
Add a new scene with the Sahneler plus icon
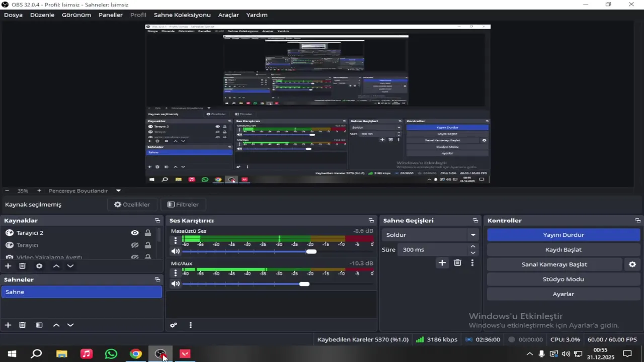8,325
